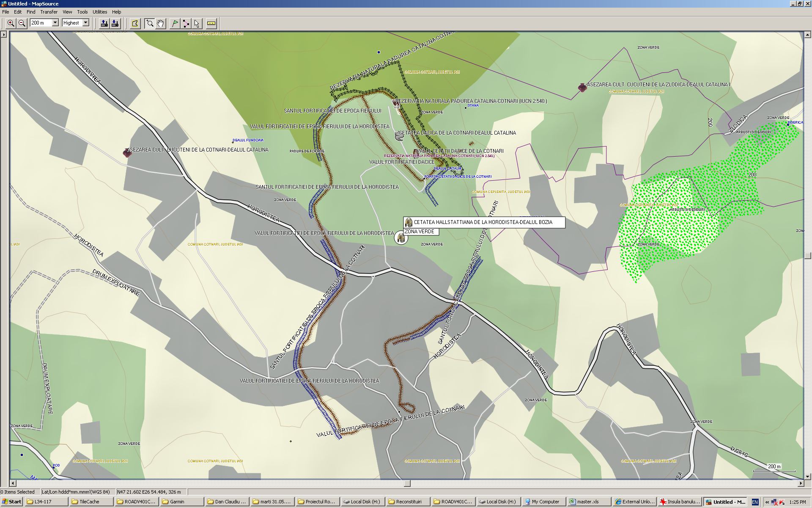Open the Help menu

coord(116,12)
